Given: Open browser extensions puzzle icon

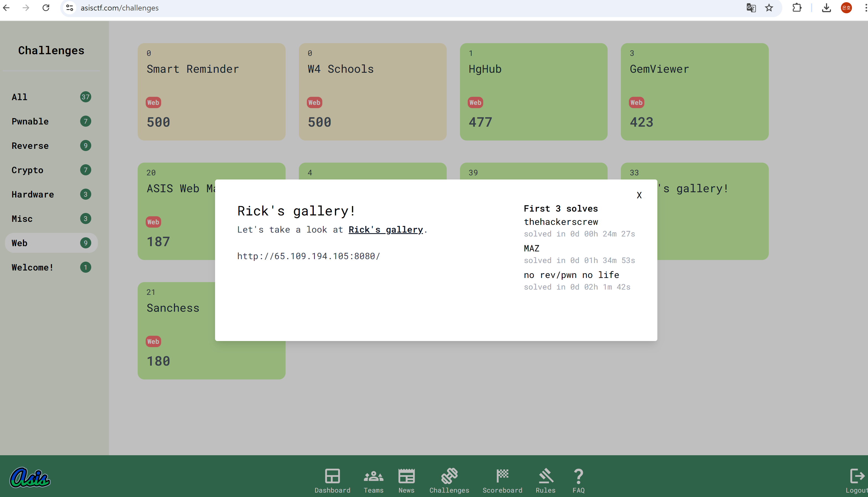Looking at the screenshot, I should (797, 8).
